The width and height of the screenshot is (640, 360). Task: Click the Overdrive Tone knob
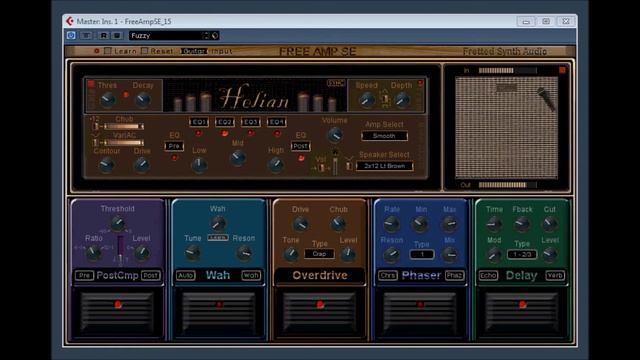tap(291, 254)
